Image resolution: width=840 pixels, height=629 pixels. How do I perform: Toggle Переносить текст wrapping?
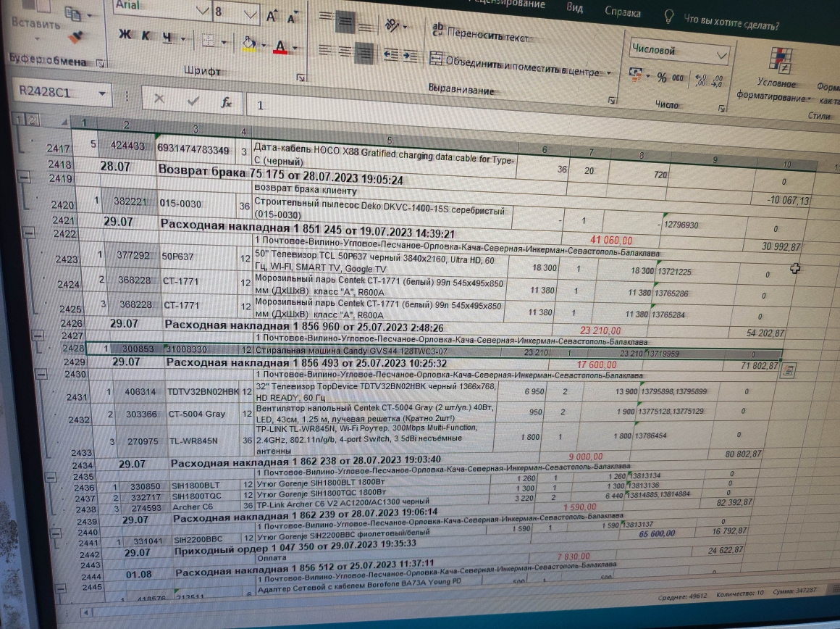tap(481, 34)
